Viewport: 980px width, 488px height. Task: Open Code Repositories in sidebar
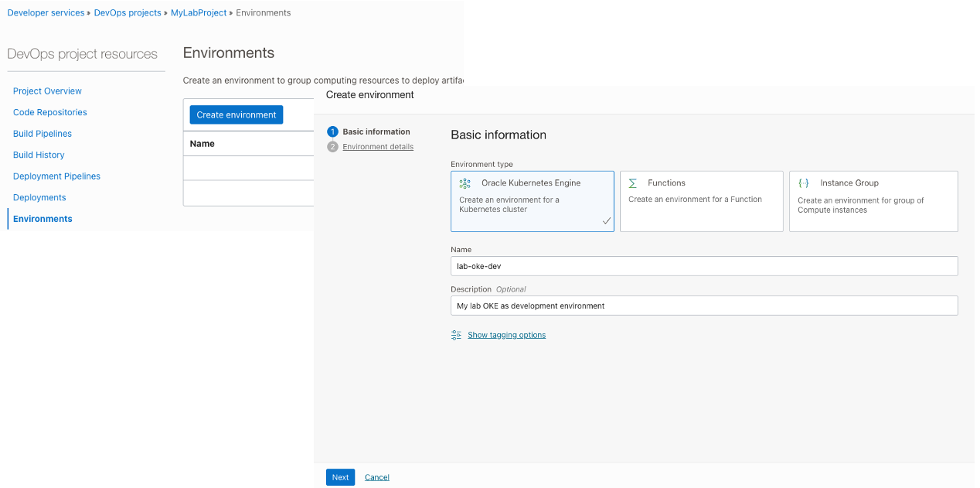pos(49,112)
